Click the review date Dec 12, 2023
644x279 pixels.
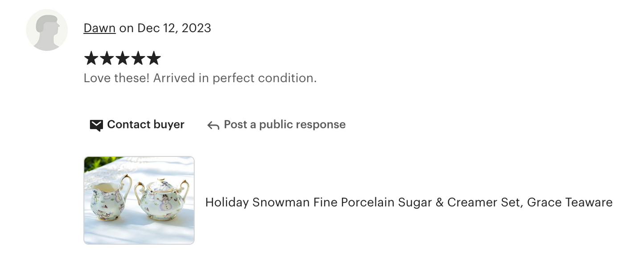point(174,28)
